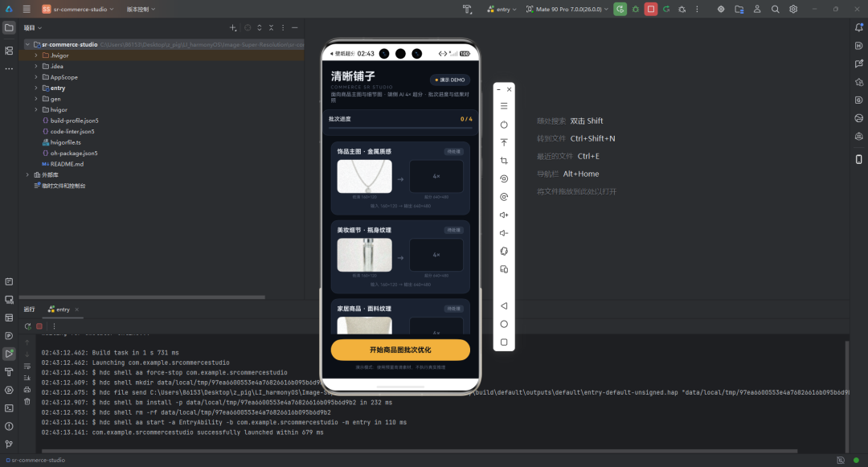
Task: Open the account profile icon
Action: point(757,9)
